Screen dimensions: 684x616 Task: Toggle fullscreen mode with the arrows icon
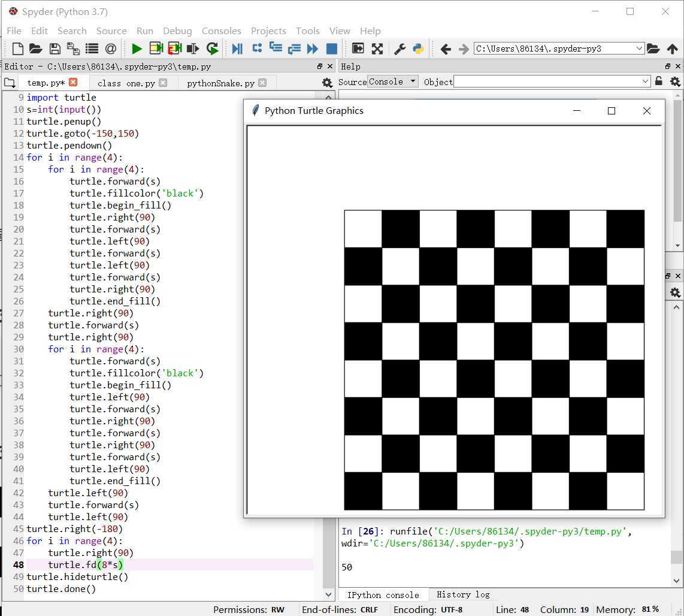377,49
